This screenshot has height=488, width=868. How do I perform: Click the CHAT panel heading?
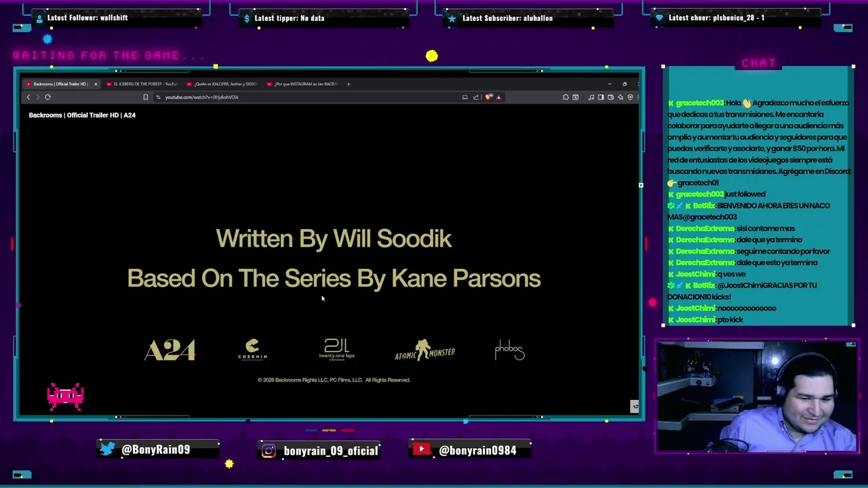click(x=758, y=63)
